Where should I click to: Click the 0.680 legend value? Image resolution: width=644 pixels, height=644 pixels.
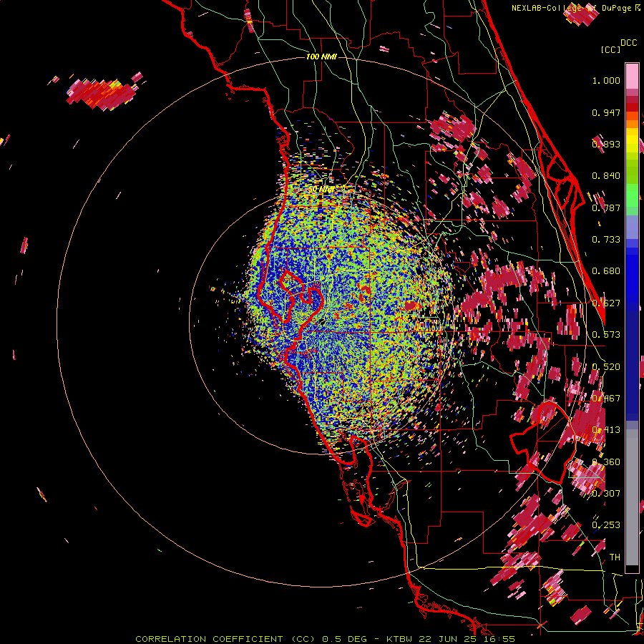pos(606,271)
